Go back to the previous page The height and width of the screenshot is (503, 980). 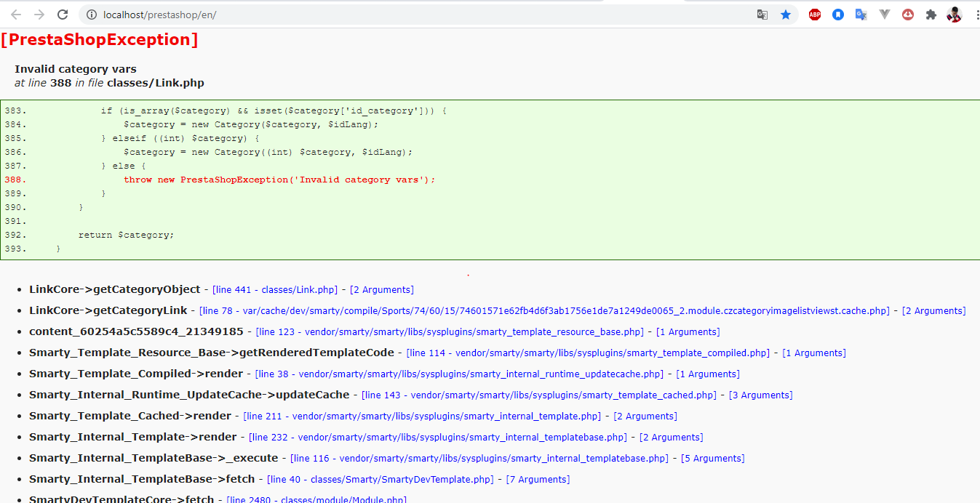click(16, 15)
